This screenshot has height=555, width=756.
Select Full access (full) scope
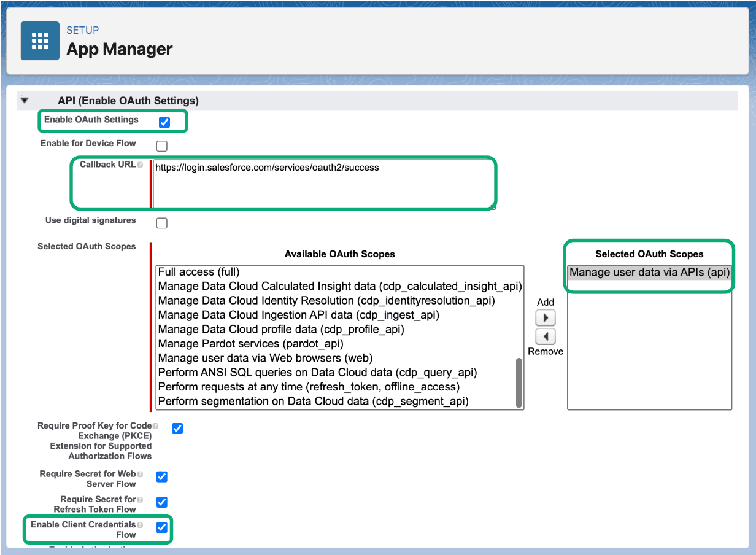pyautogui.click(x=199, y=271)
